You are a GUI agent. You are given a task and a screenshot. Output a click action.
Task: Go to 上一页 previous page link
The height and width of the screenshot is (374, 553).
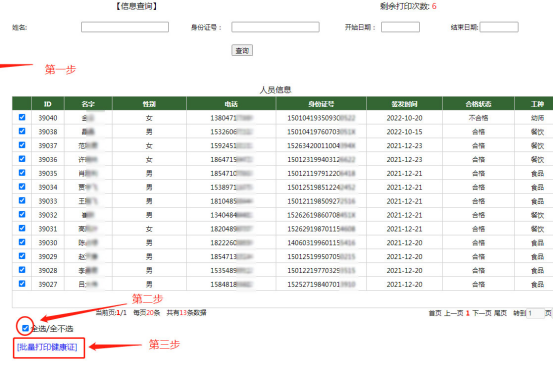coord(453,313)
